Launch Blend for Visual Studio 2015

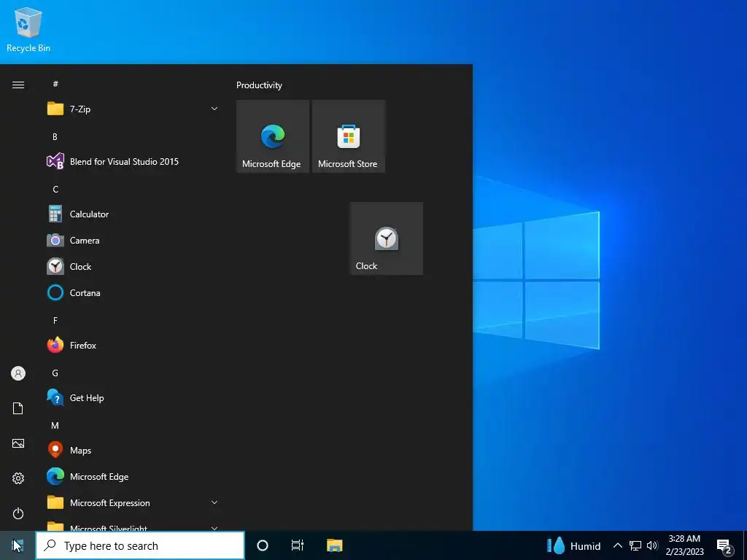point(133,161)
